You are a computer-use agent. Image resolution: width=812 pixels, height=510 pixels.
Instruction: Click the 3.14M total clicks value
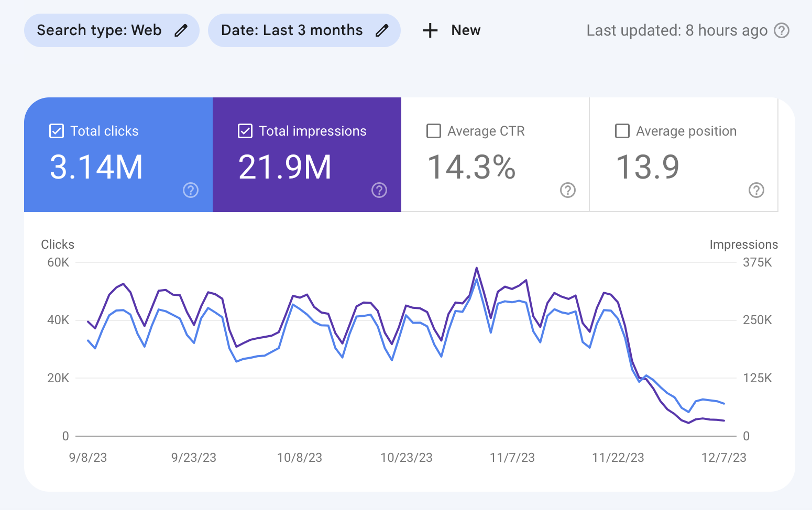[96, 168]
